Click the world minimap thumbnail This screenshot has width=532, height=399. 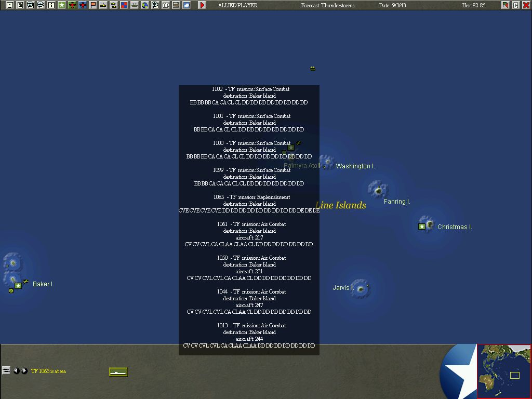pos(504,371)
